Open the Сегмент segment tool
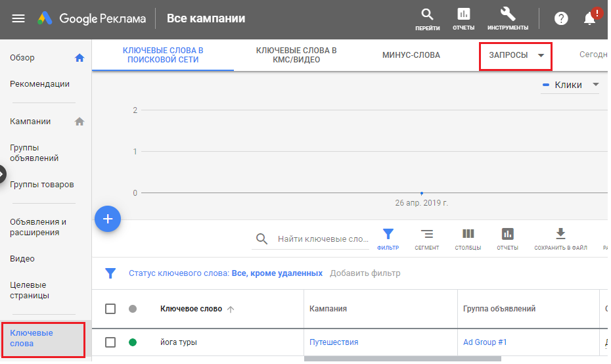Image resolution: width=611 pixels, height=364 pixels. [426, 235]
